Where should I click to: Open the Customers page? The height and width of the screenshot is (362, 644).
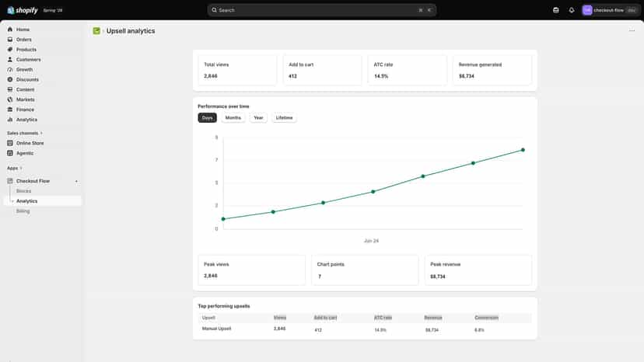point(28,60)
